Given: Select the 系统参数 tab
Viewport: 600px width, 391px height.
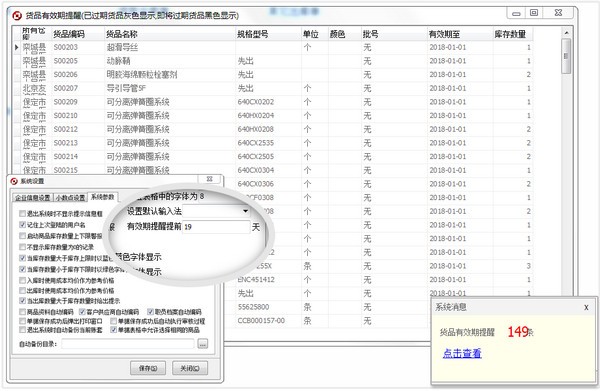Looking at the screenshot, I should click(103, 197).
